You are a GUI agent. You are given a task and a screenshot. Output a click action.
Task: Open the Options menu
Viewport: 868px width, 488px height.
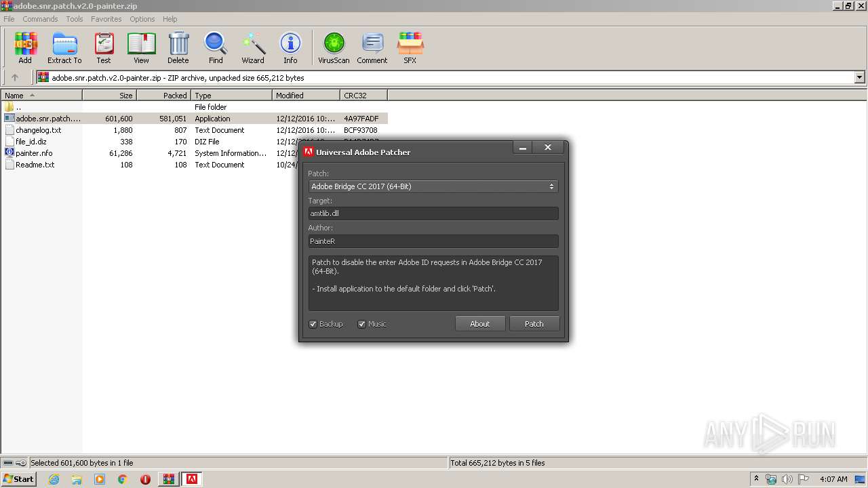[x=142, y=19]
